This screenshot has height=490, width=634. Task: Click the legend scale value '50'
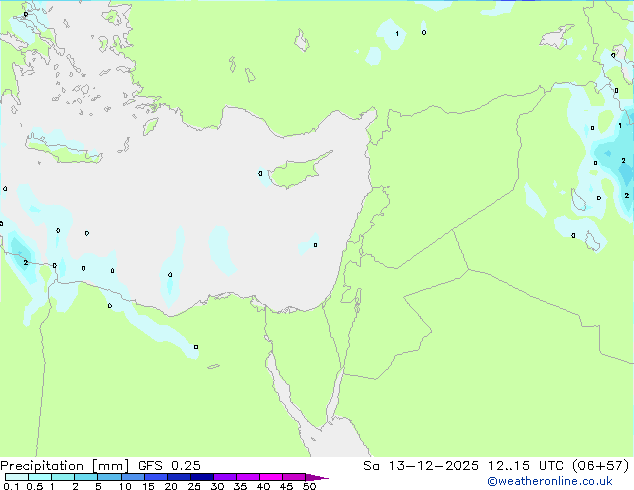pyautogui.click(x=309, y=486)
